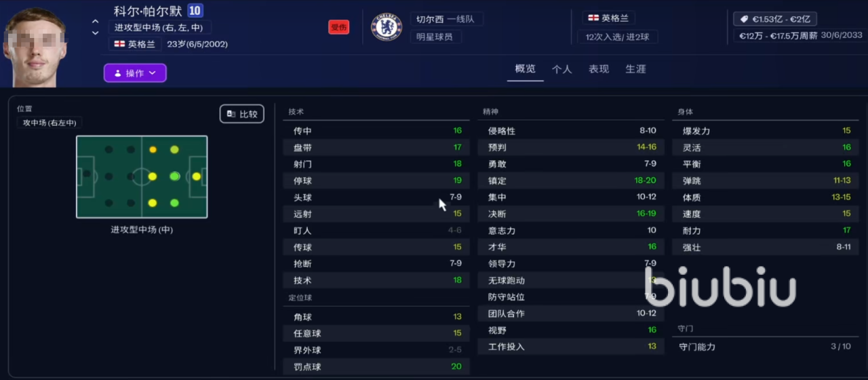Switch to the 个人 tab
This screenshot has width=868, height=380.
(x=561, y=69)
